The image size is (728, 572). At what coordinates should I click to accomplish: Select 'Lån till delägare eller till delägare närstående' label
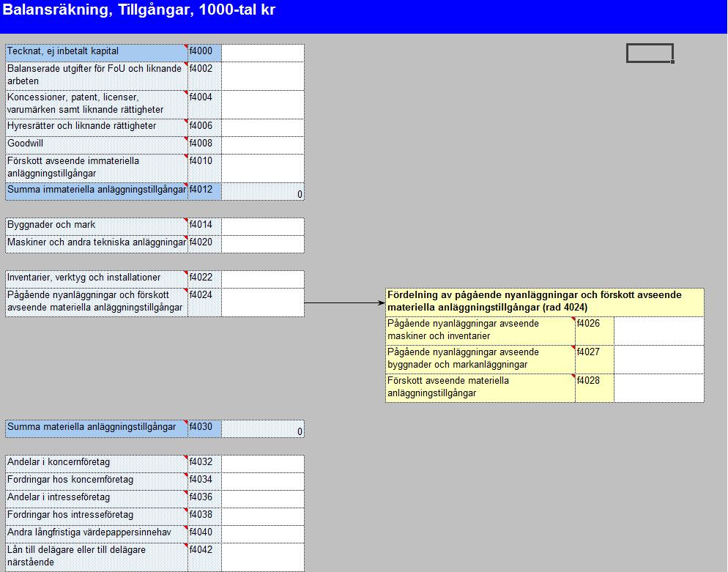(x=97, y=557)
